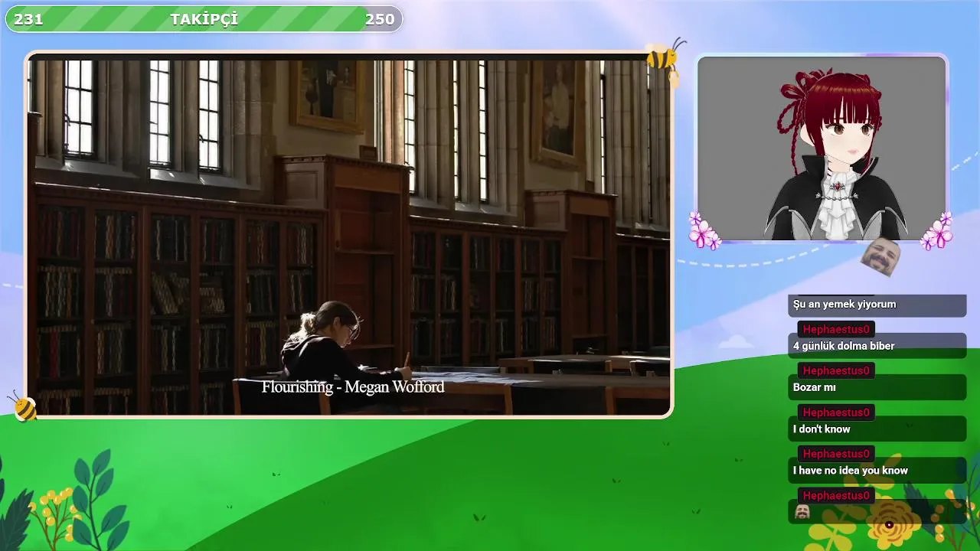Click the follower goal target 250

[x=380, y=19]
